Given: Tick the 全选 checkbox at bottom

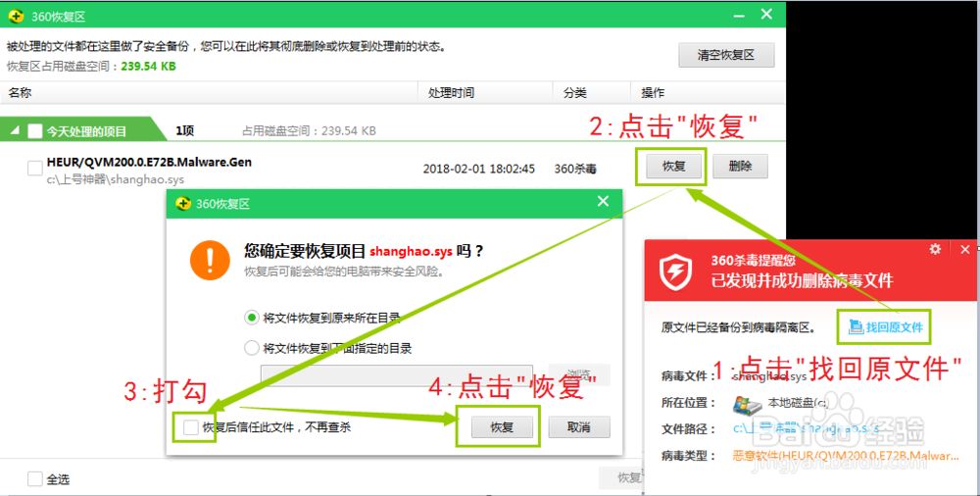Looking at the screenshot, I should [x=35, y=479].
